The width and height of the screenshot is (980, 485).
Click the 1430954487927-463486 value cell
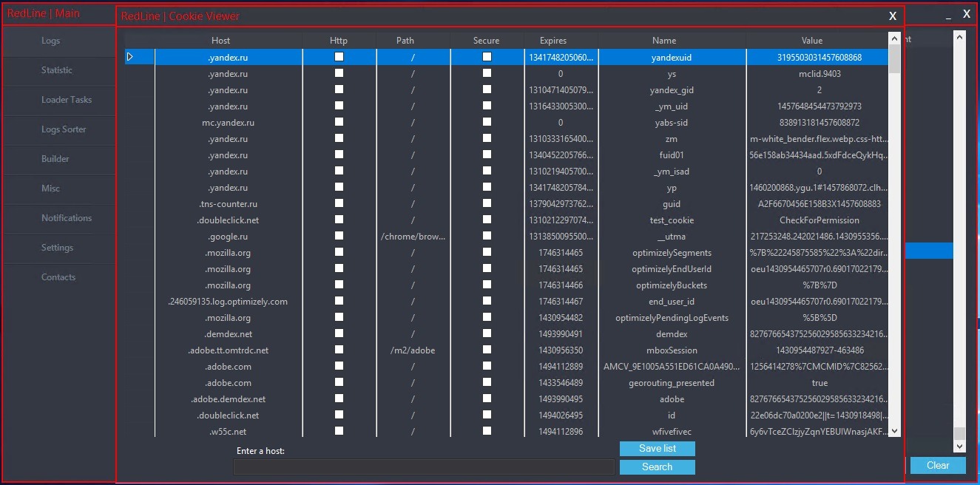pyautogui.click(x=818, y=350)
